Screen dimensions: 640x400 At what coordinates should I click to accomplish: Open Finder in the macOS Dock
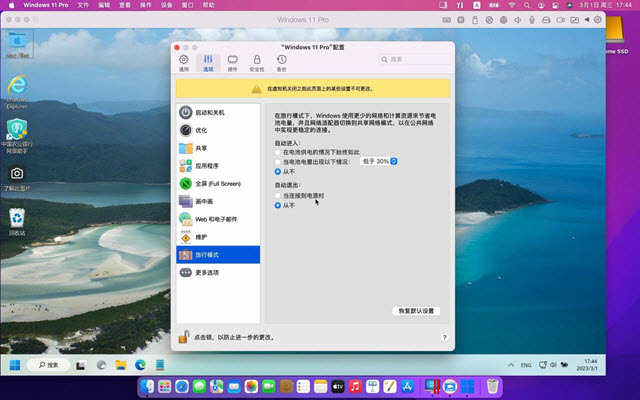[147, 386]
